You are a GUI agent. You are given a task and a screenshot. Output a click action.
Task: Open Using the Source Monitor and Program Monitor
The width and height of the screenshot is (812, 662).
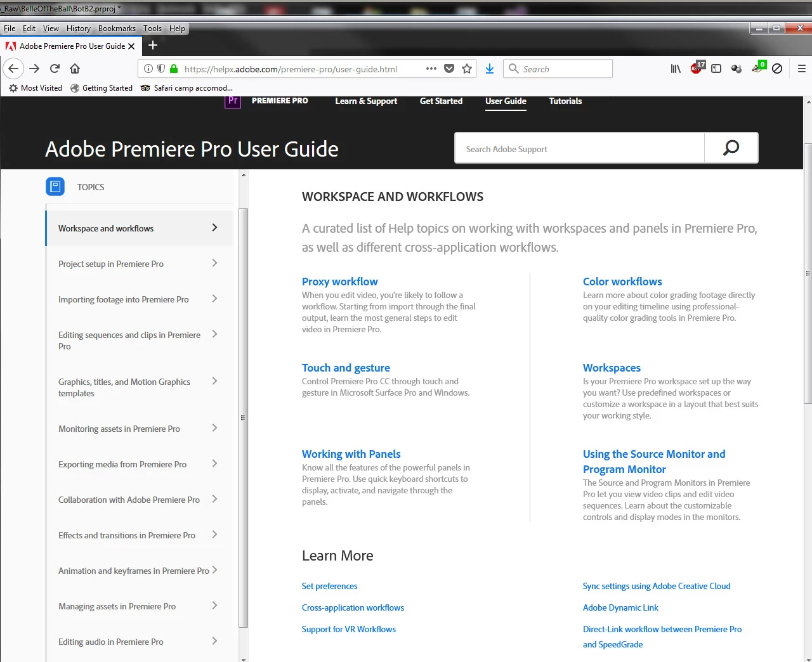click(x=654, y=462)
